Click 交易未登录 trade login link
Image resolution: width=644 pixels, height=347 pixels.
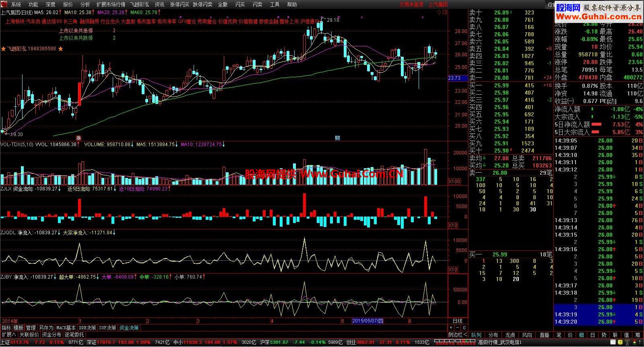click(411, 4)
